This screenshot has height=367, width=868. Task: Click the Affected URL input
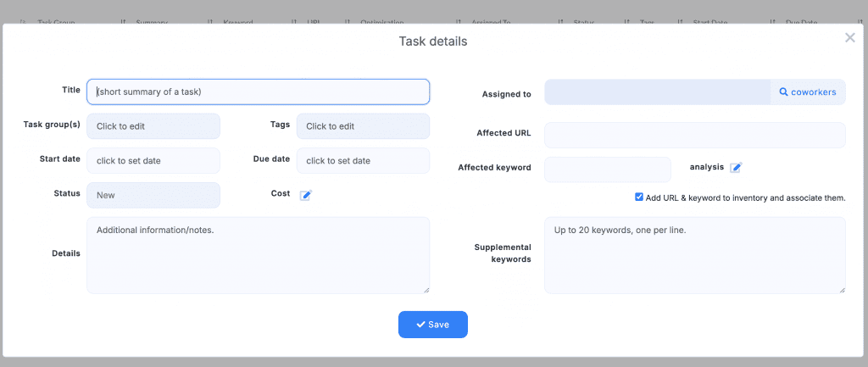click(x=694, y=135)
